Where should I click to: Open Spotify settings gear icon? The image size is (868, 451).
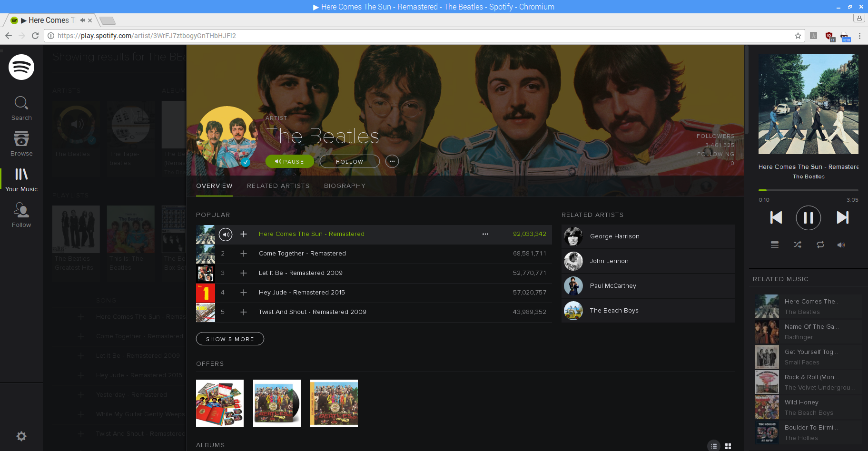click(21, 436)
